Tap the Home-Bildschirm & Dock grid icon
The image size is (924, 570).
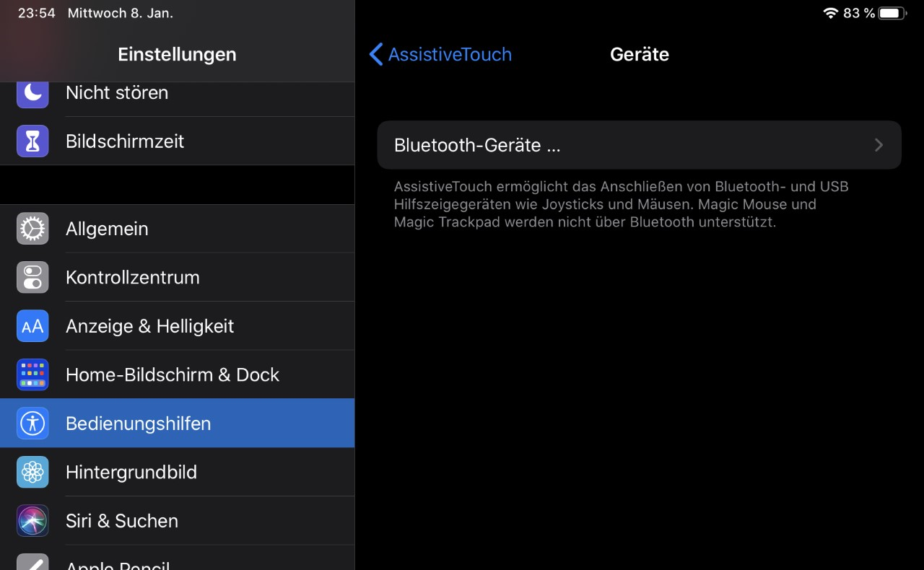32,375
